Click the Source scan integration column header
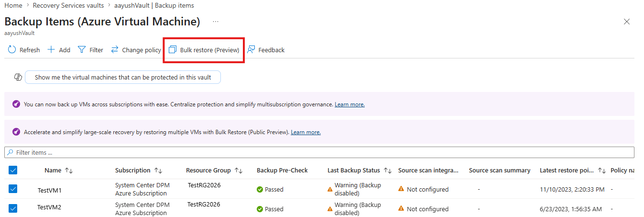Image resolution: width=644 pixels, height=217 pixels. [x=428, y=170]
